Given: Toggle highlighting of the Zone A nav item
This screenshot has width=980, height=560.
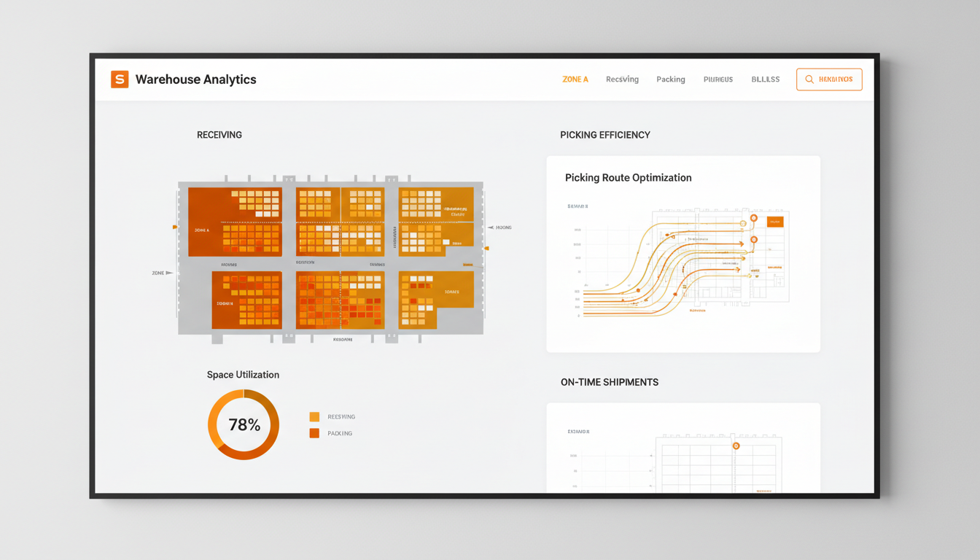Looking at the screenshot, I should point(575,79).
